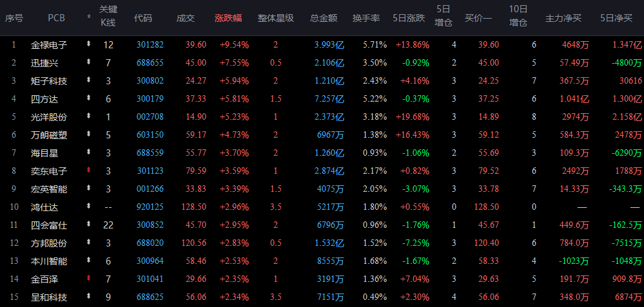Click the marker icon in 海目星 row

click(x=88, y=152)
